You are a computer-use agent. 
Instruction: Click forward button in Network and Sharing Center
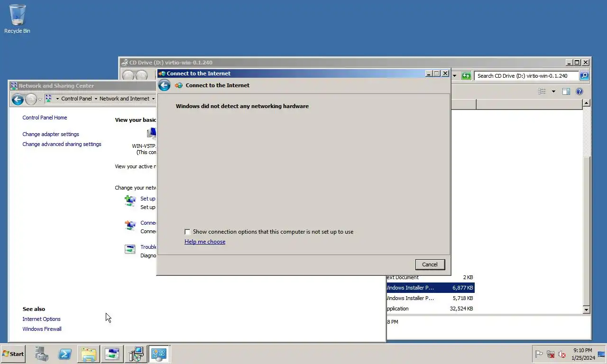pyautogui.click(x=31, y=99)
